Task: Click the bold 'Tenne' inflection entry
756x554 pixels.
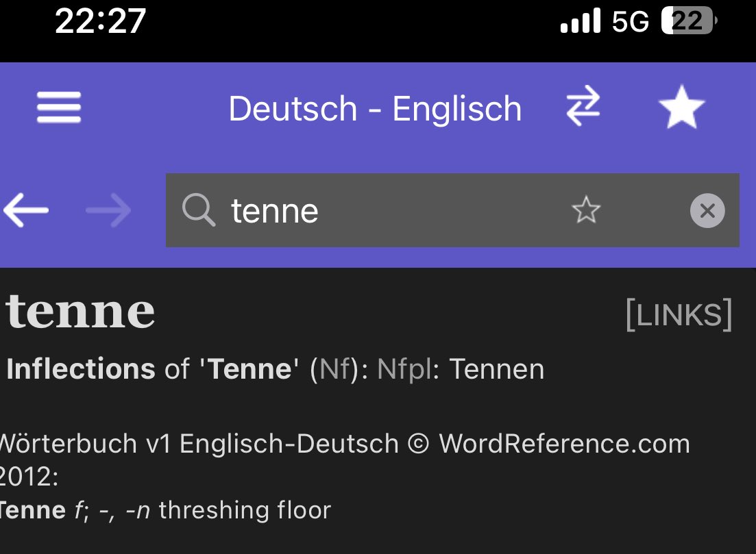Action: (249, 369)
